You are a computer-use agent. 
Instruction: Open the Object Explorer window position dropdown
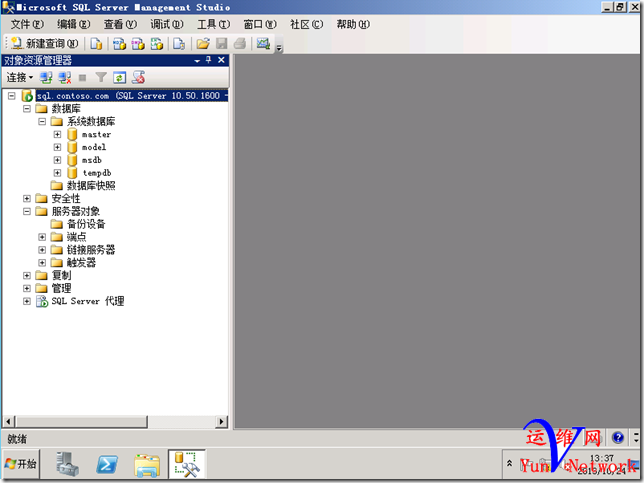(197, 61)
